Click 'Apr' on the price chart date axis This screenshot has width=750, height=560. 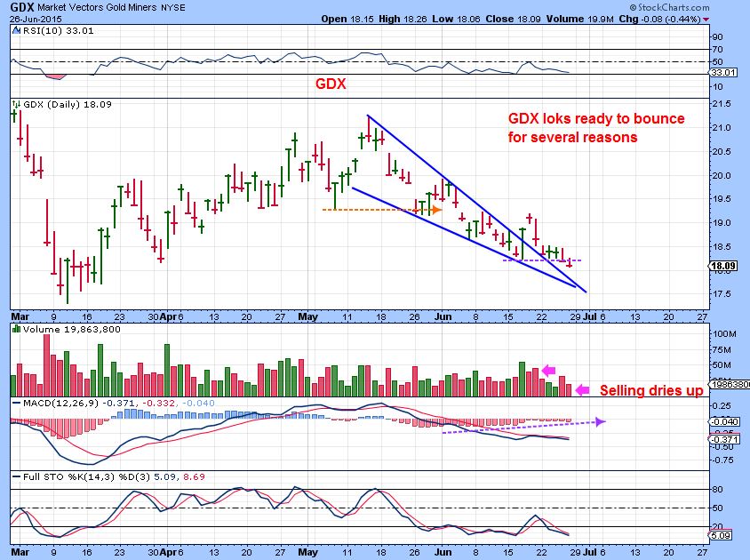tap(168, 316)
